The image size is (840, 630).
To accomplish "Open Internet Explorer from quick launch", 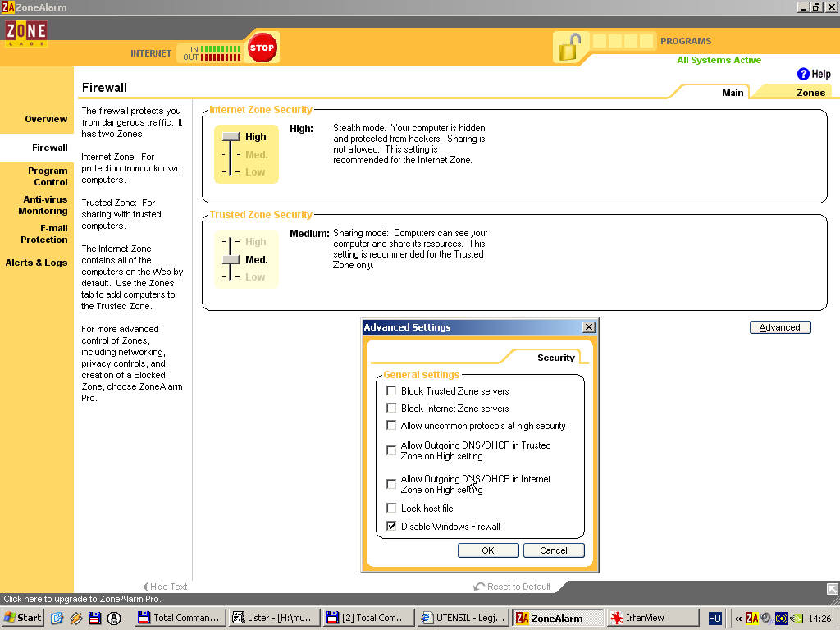I will [x=57, y=618].
